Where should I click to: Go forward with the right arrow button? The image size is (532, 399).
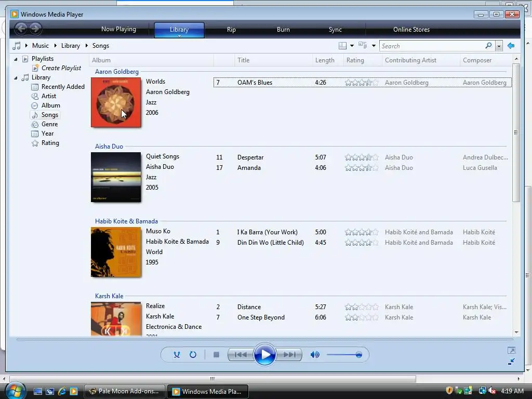(35, 29)
